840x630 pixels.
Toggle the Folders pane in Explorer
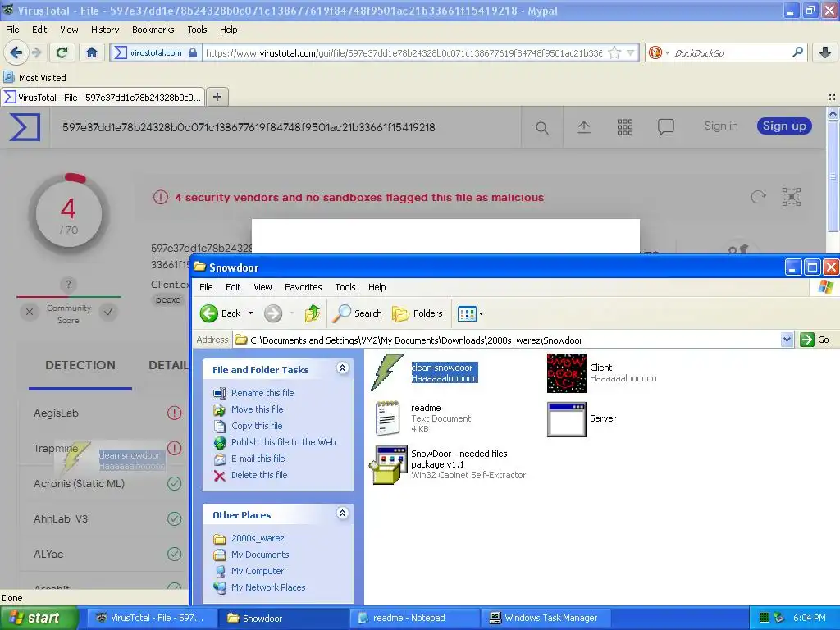tap(418, 313)
